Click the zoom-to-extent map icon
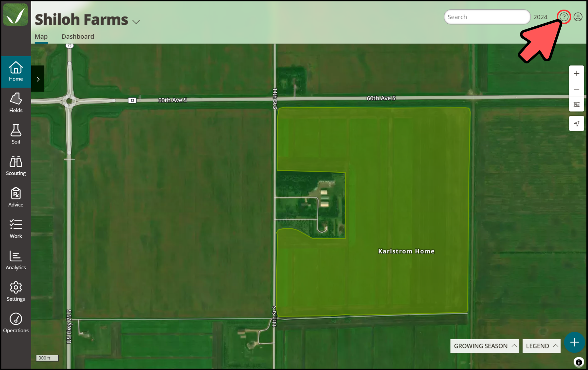The width and height of the screenshot is (588, 370). pyautogui.click(x=577, y=104)
